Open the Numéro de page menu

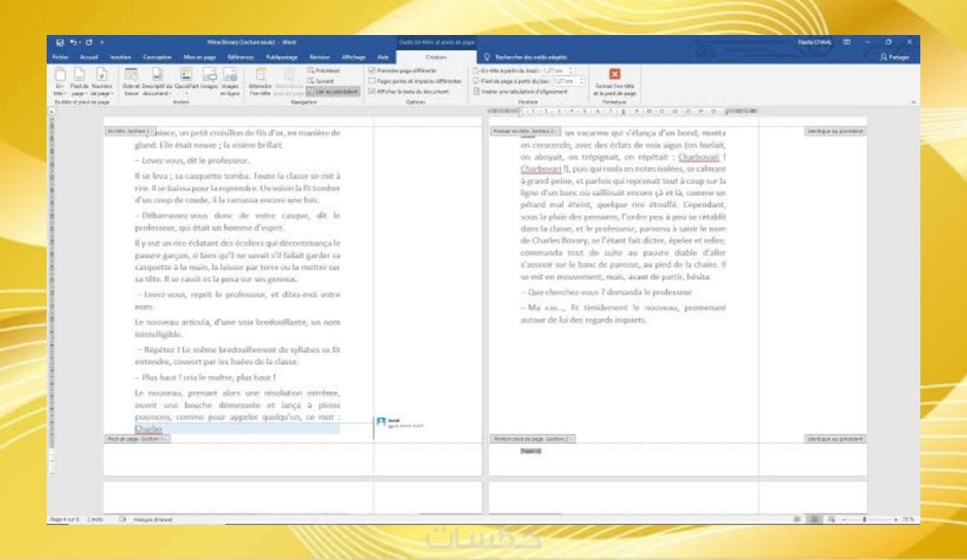[103, 80]
